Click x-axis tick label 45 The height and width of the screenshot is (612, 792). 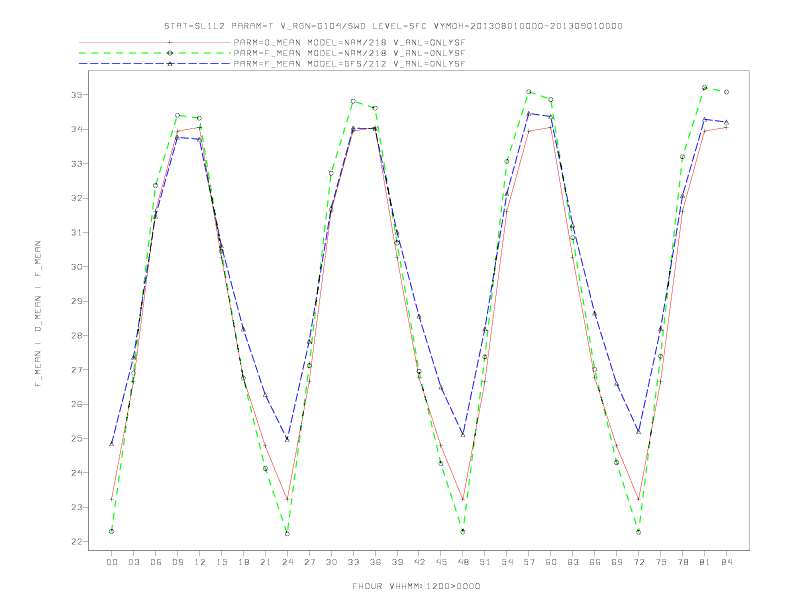click(441, 562)
